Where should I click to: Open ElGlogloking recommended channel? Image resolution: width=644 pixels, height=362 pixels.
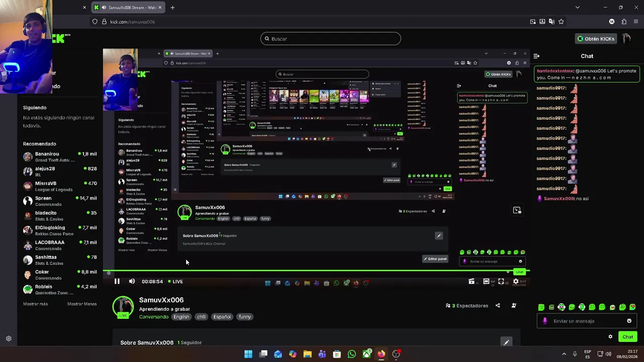(x=60, y=230)
